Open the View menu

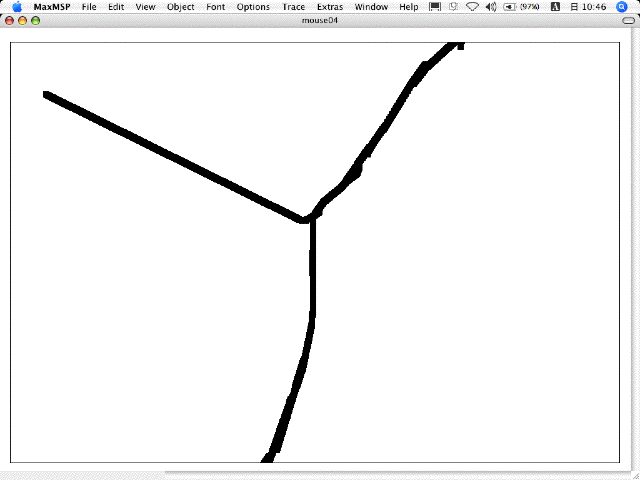pos(145,7)
